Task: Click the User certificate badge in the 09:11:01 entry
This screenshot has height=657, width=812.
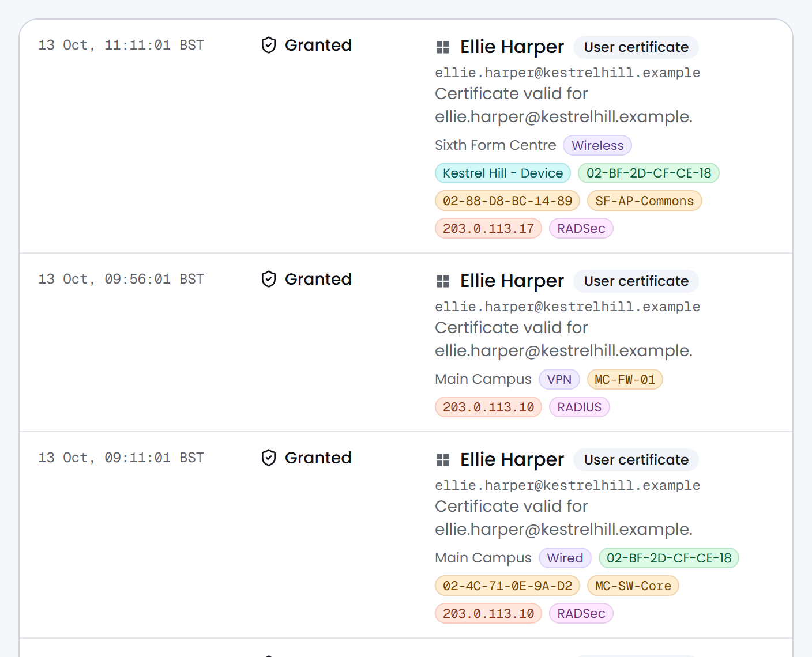Action: coord(636,460)
